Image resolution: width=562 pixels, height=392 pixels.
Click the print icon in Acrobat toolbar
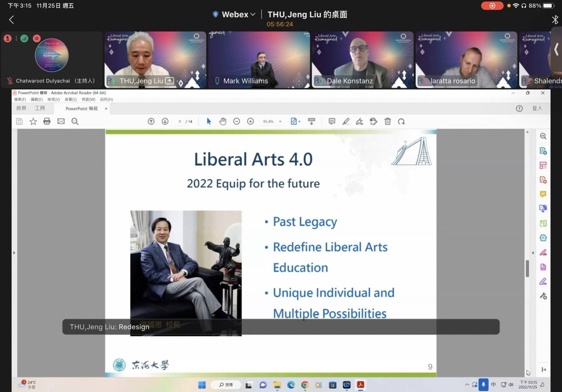point(47,121)
